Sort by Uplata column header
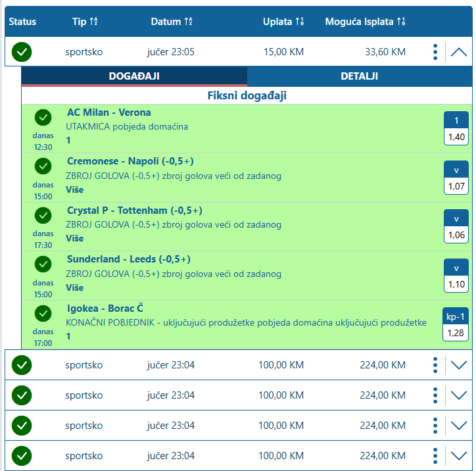 tap(283, 22)
